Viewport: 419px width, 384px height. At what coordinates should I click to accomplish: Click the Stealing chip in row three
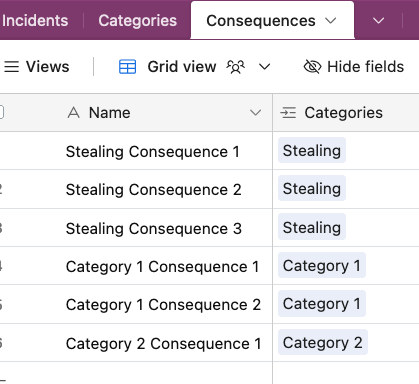coord(312,227)
